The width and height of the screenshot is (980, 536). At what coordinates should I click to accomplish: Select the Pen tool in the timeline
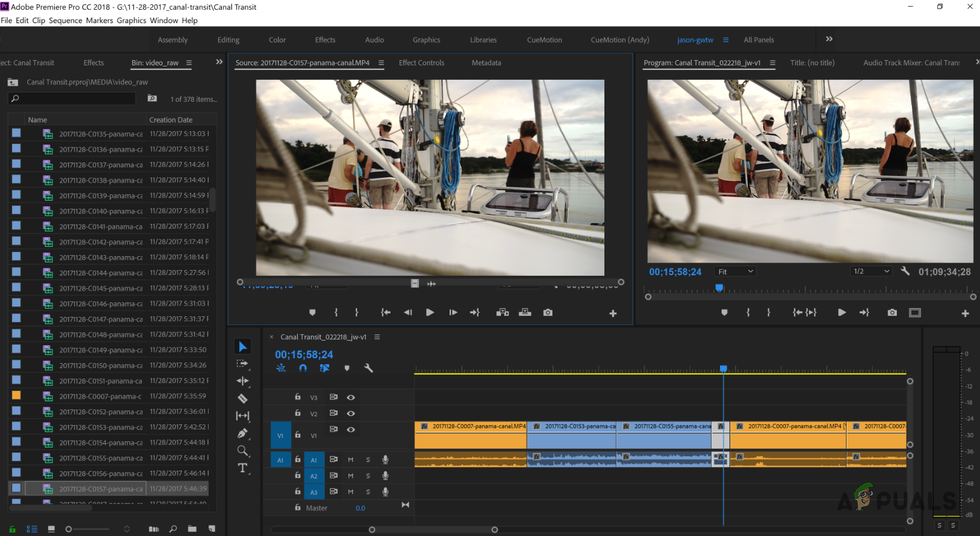[x=243, y=433]
